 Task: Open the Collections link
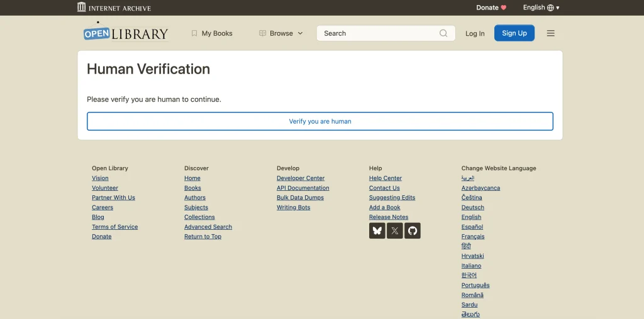pos(199,217)
